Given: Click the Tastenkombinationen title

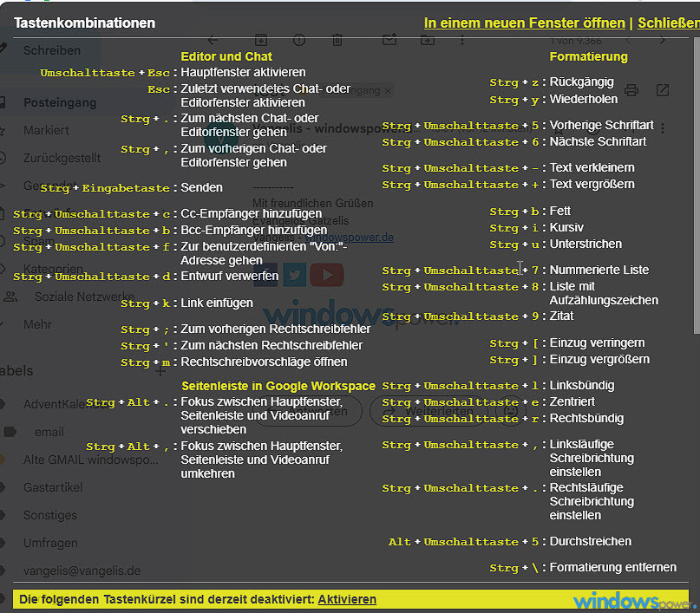Looking at the screenshot, I should [84, 23].
